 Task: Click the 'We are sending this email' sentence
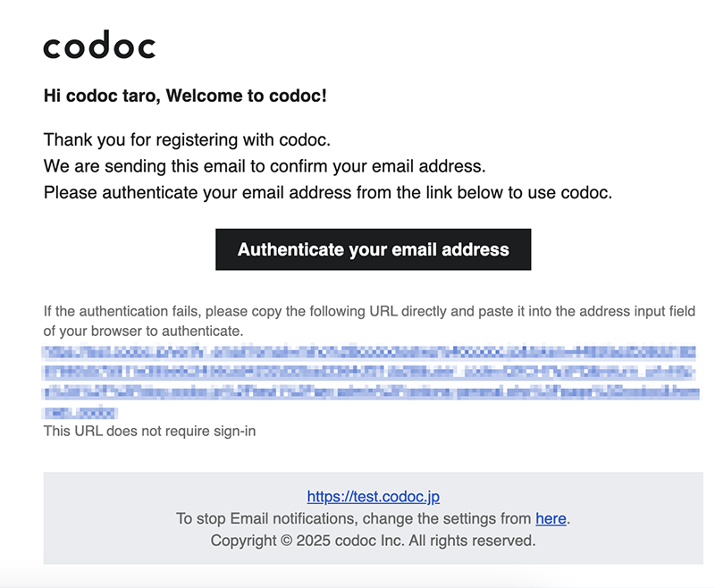tap(265, 166)
